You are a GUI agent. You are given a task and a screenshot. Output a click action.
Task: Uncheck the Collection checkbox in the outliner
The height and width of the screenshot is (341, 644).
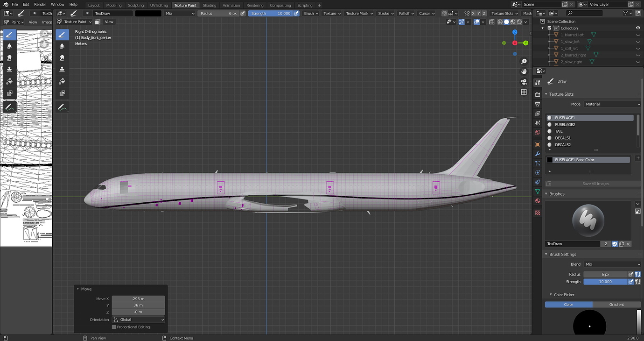point(550,28)
